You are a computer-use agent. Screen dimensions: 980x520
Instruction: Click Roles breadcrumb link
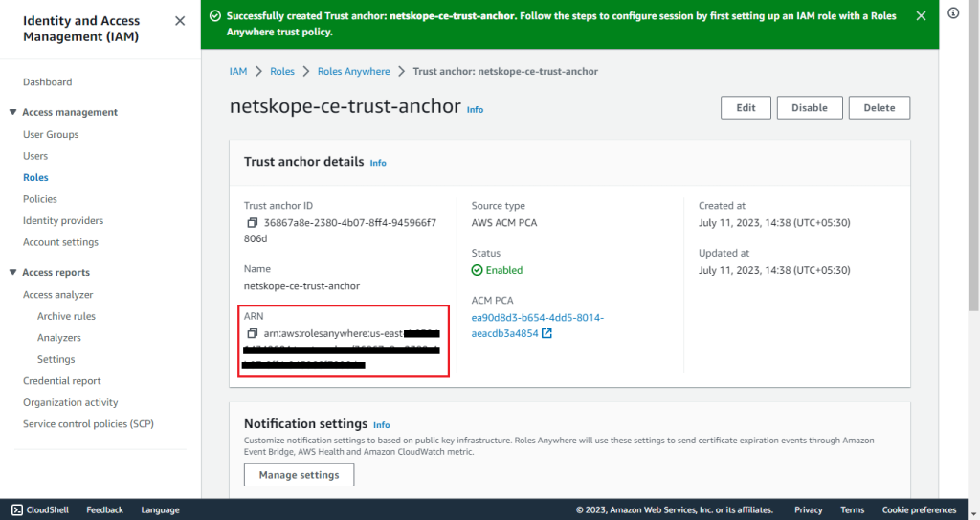click(x=282, y=71)
